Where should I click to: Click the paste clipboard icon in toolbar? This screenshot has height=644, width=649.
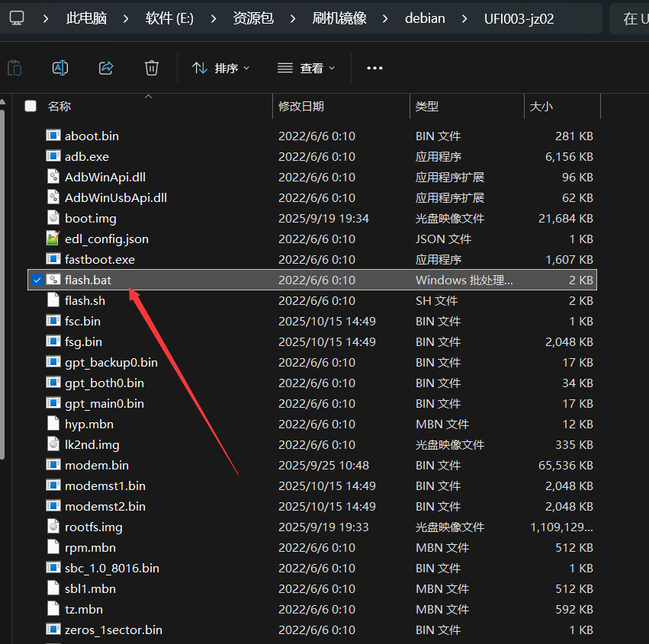(x=15, y=68)
